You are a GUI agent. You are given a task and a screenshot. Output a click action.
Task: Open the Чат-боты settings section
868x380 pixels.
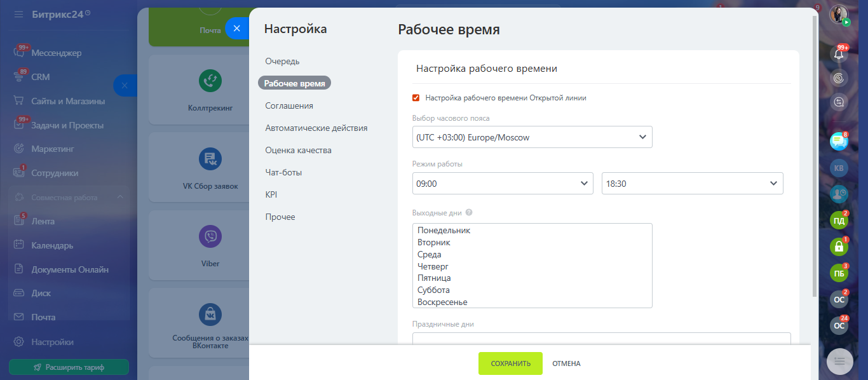click(x=283, y=173)
